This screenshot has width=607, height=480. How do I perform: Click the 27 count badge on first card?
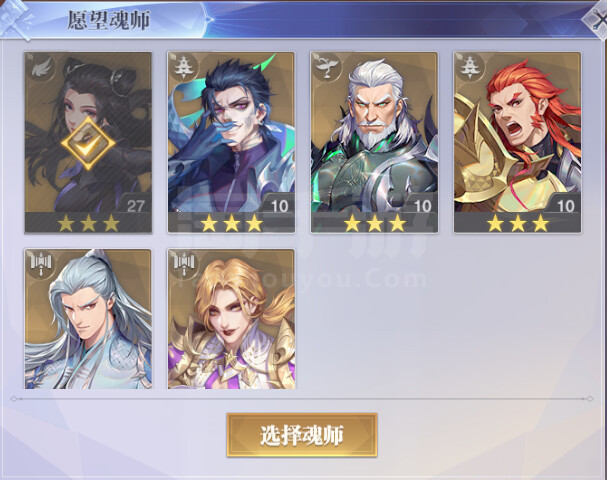point(135,206)
